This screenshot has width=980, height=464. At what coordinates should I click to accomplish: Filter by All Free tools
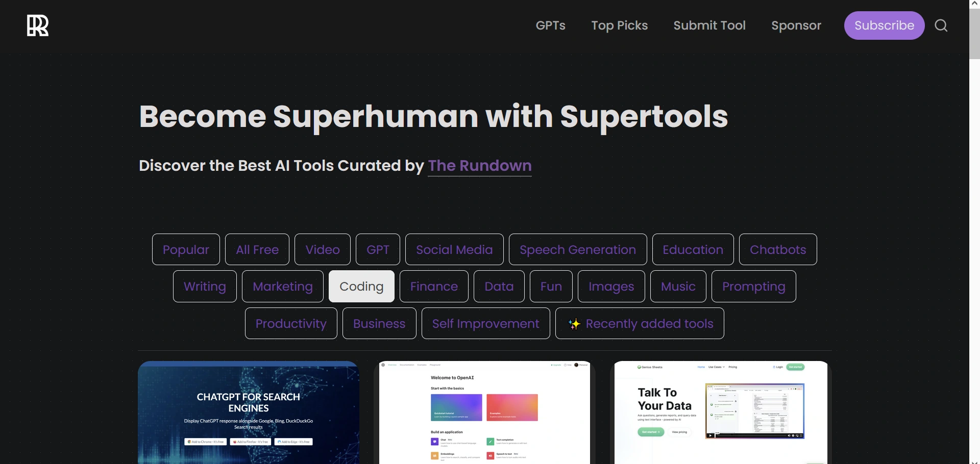tap(257, 249)
